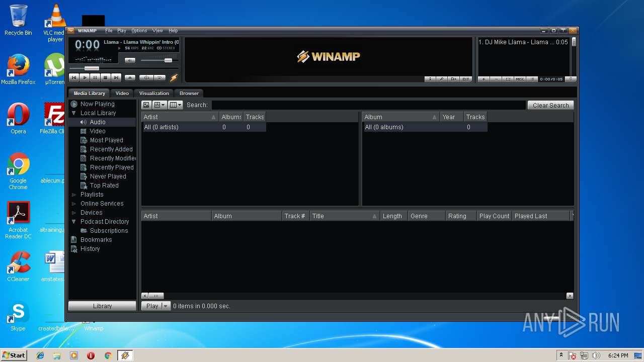
Task: Open the Play button dropdown arrow
Action: click(x=166, y=306)
